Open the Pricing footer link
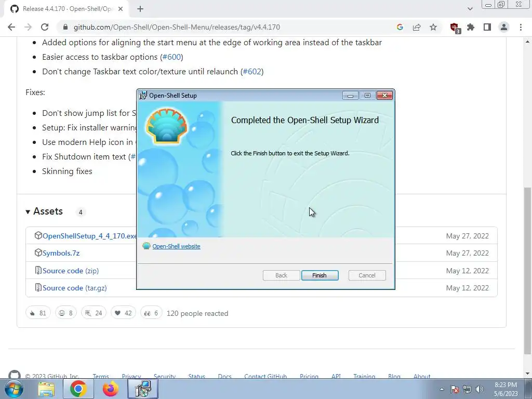This screenshot has width=532, height=399. 309,376
